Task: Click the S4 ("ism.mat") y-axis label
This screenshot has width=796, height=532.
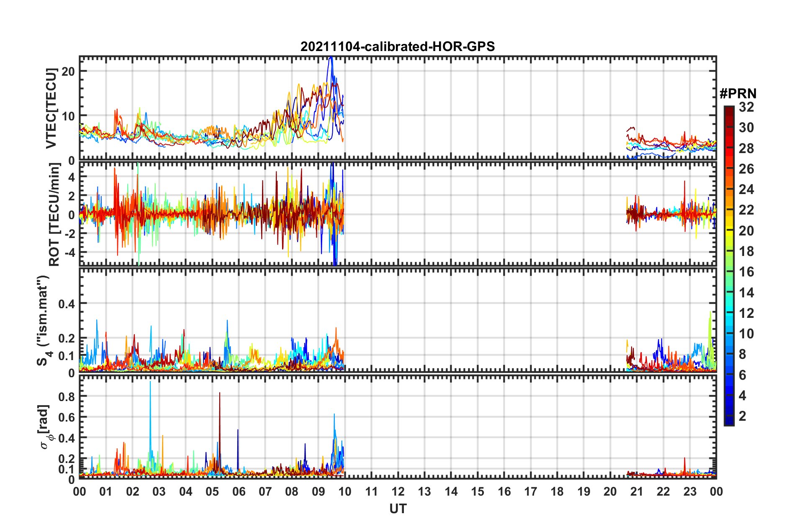Action: 44,321
